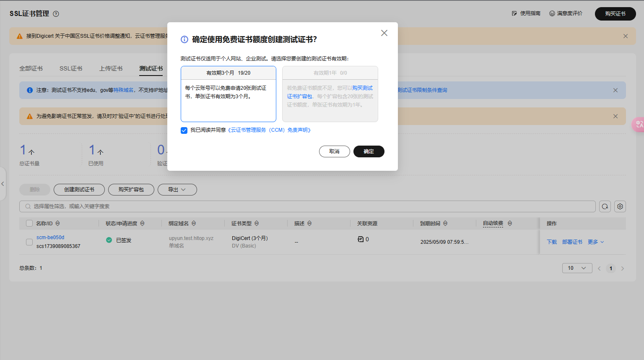Open help icon next to SSL证书管理
This screenshot has height=360, width=644.
click(56, 14)
